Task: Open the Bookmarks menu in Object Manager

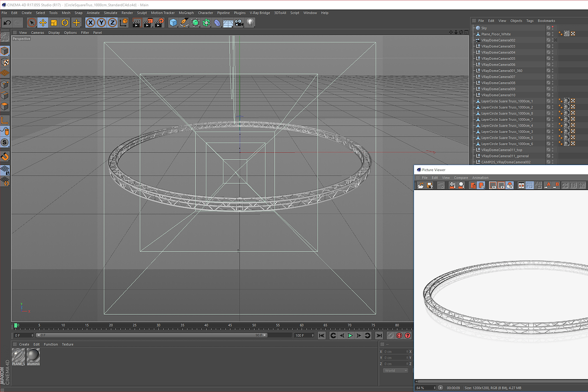Action: 546,21
